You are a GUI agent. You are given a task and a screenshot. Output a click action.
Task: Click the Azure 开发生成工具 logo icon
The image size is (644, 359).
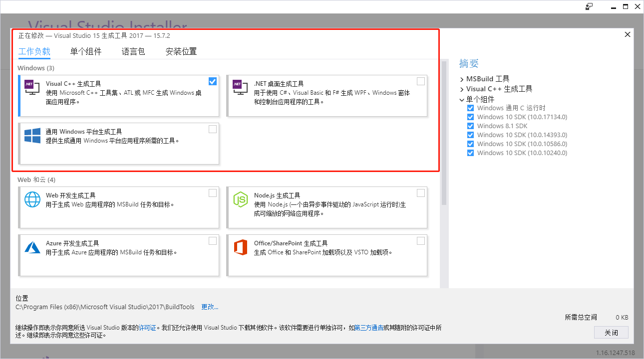click(x=32, y=247)
